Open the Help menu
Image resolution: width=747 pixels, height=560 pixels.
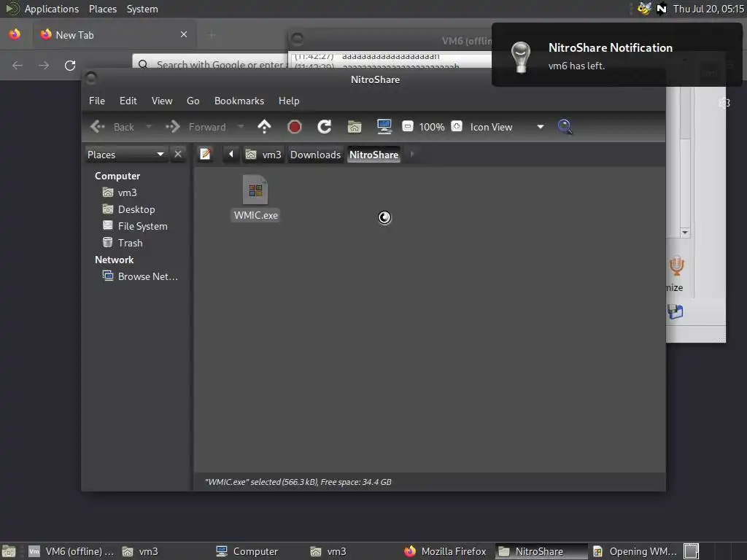tap(289, 101)
